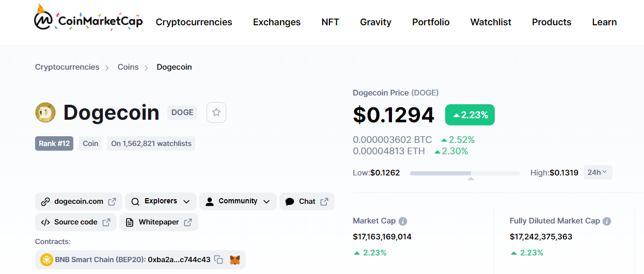Open the Products menu
The width and height of the screenshot is (644, 274).
coord(552,22)
